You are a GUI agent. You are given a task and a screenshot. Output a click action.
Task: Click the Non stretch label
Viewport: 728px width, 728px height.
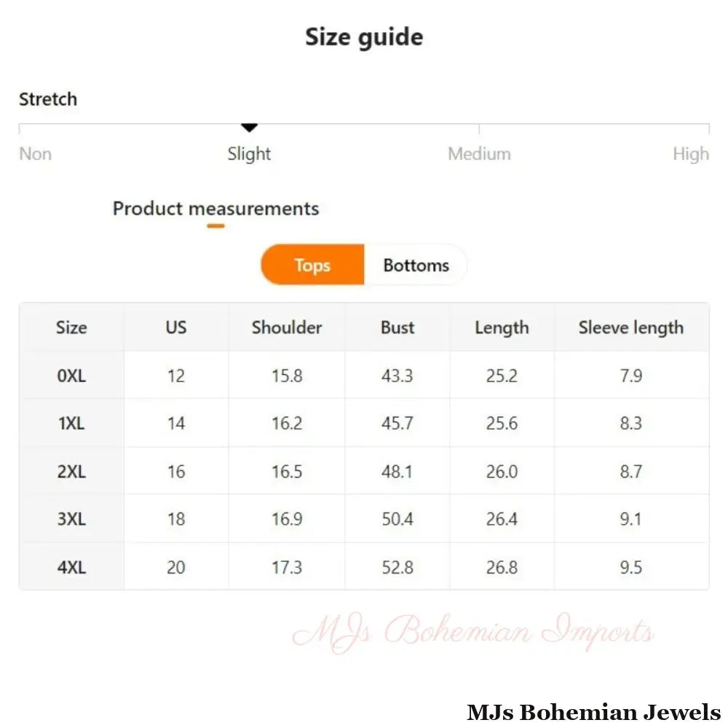(x=35, y=154)
